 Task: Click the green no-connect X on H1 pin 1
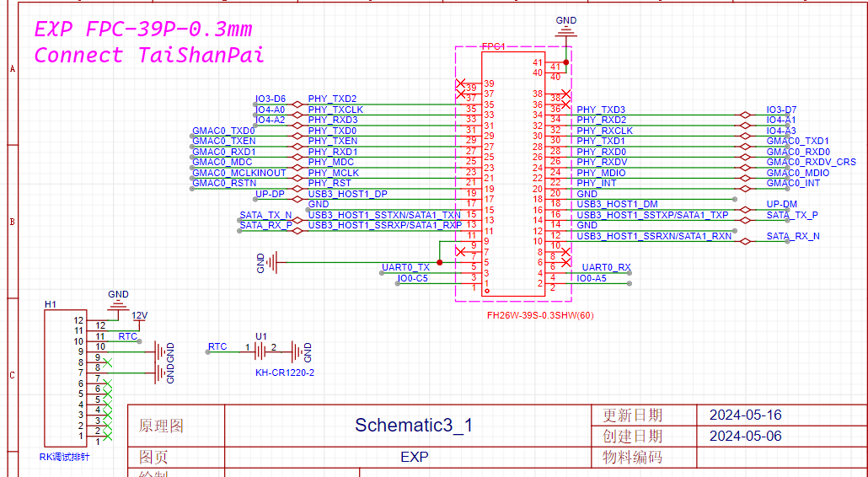108,436
